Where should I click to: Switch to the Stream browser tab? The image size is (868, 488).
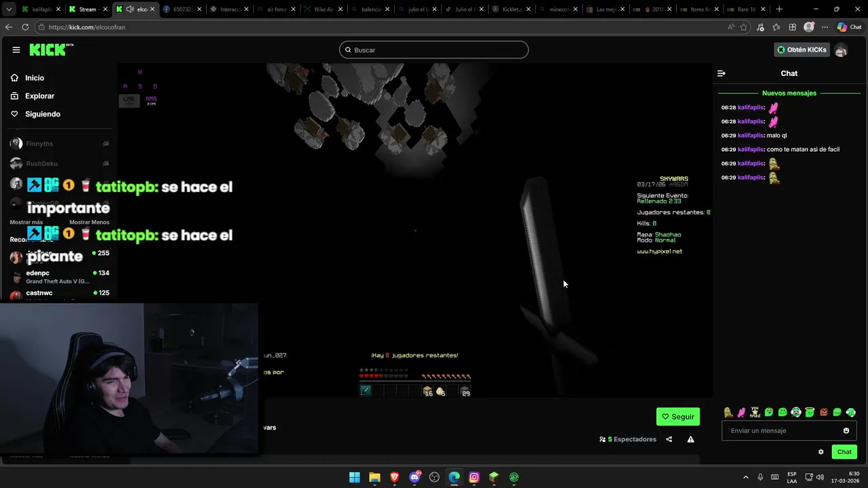coord(88,9)
